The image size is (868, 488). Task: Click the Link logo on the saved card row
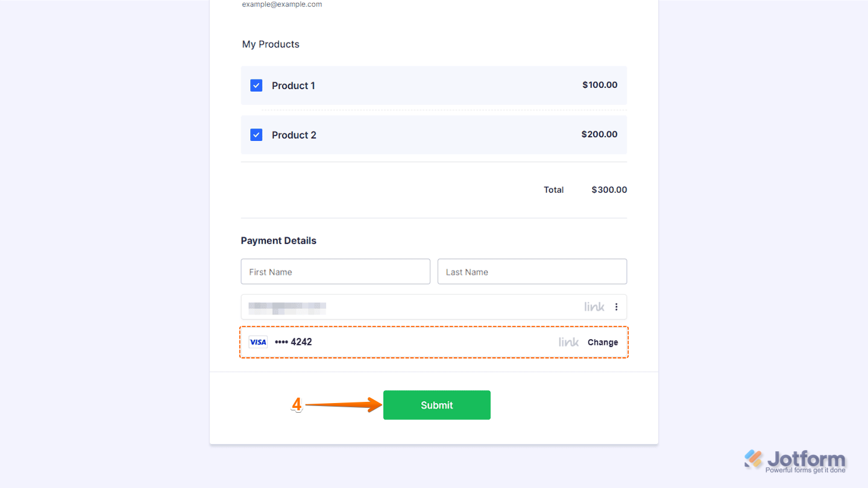coord(568,342)
